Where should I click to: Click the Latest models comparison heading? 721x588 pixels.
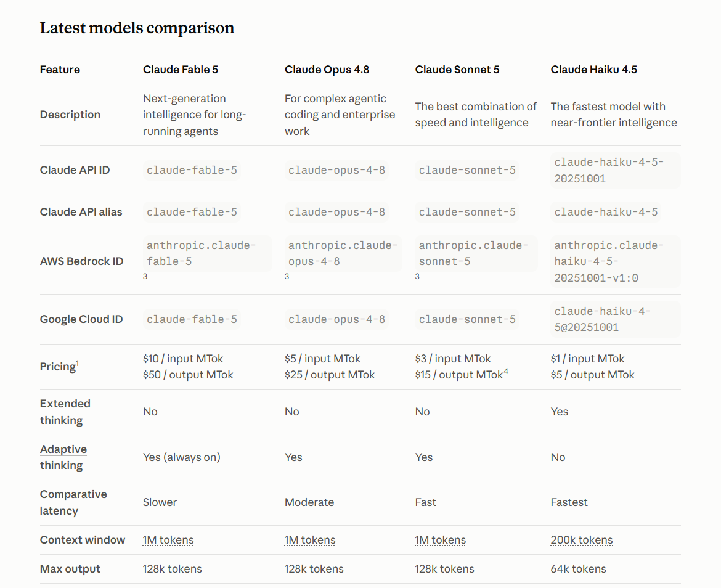[137, 28]
